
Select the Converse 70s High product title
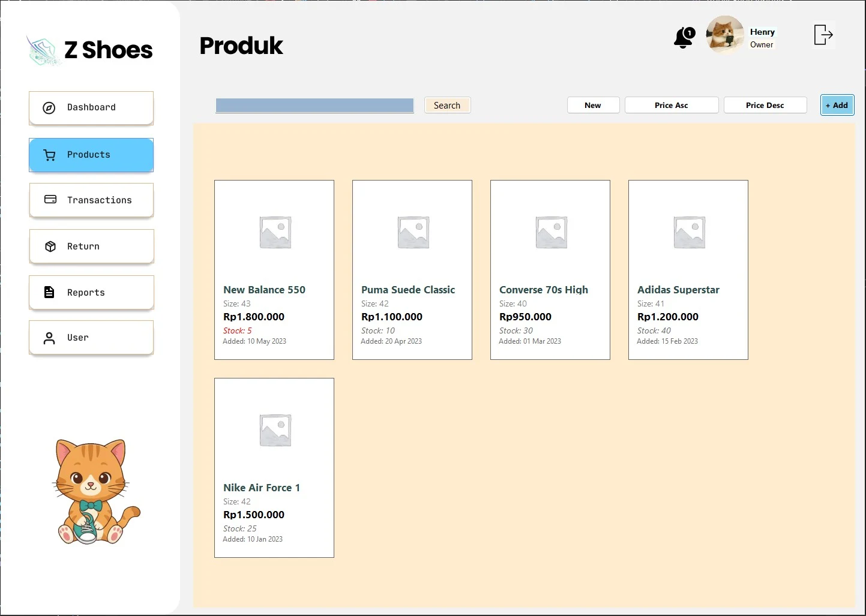point(544,290)
